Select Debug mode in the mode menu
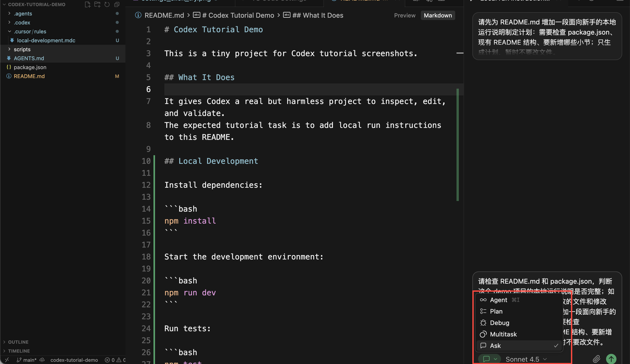Image resolution: width=630 pixels, height=364 pixels. tap(519, 323)
